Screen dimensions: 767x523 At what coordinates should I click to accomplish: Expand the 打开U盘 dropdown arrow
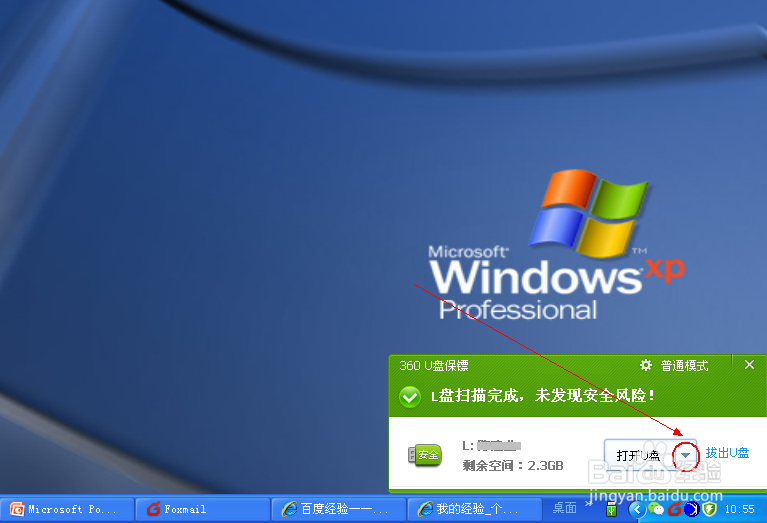pos(686,455)
